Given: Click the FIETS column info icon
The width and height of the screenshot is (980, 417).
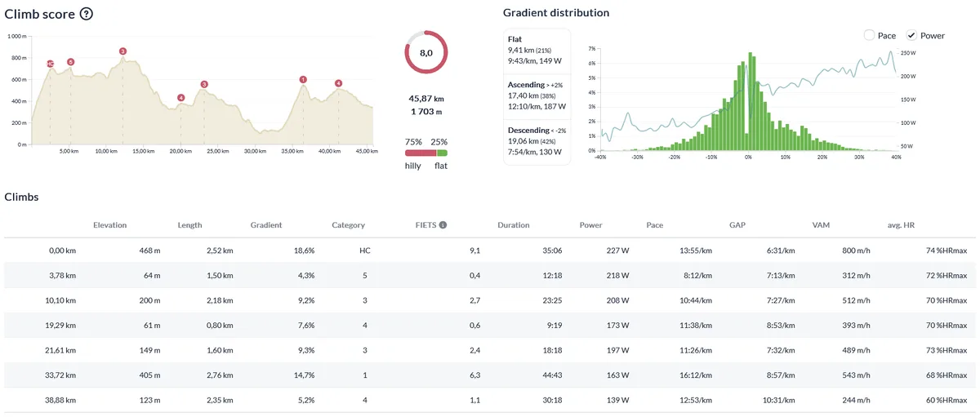Looking at the screenshot, I should pyautogui.click(x=443, y=225).
